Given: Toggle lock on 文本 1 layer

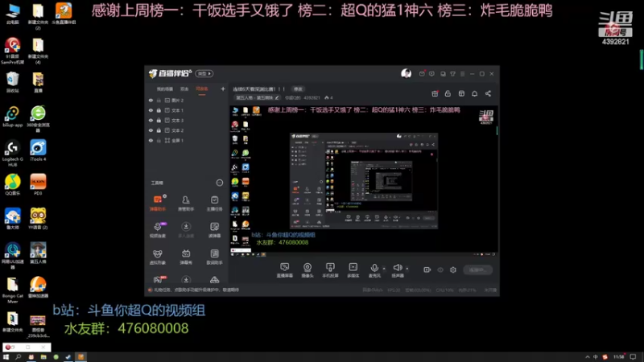Looking at the screenshot, I should [x=159, y=110].
